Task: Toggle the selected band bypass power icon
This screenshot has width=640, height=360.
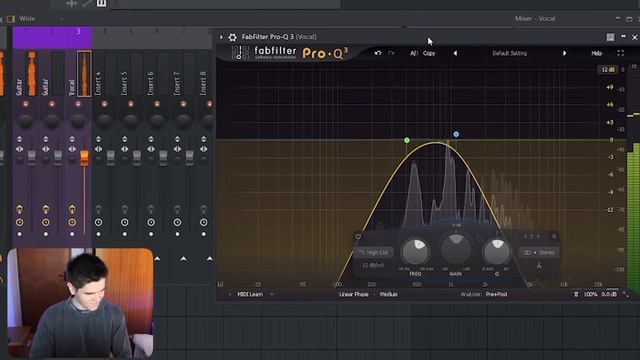Action: pyautogui.click(x=358, y=236)
